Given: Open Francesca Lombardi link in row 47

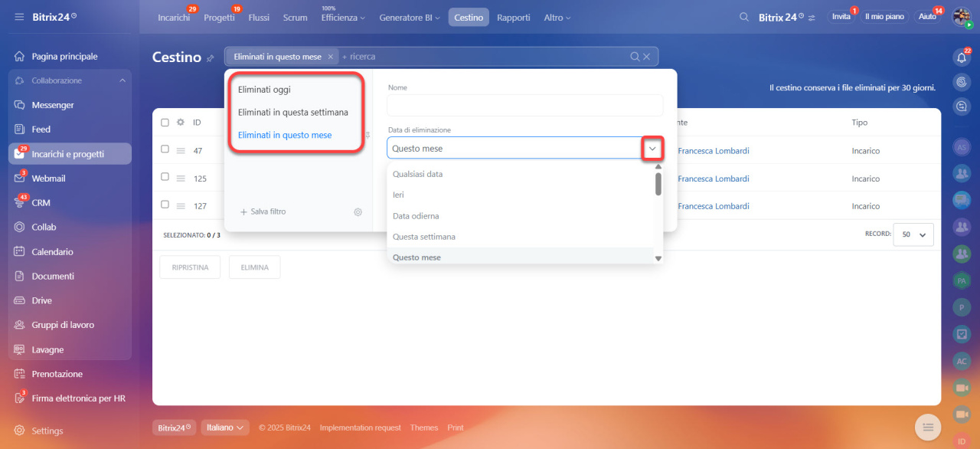Looking at the screenshot, I should click(714, 151).
